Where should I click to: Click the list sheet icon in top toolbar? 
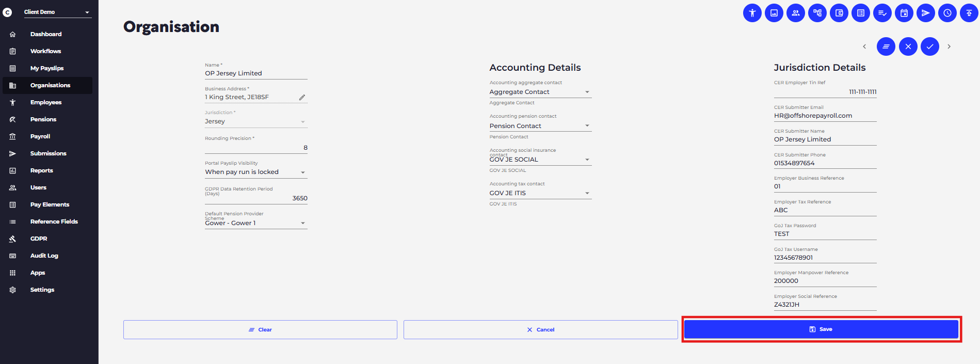[x=861, y=13]
